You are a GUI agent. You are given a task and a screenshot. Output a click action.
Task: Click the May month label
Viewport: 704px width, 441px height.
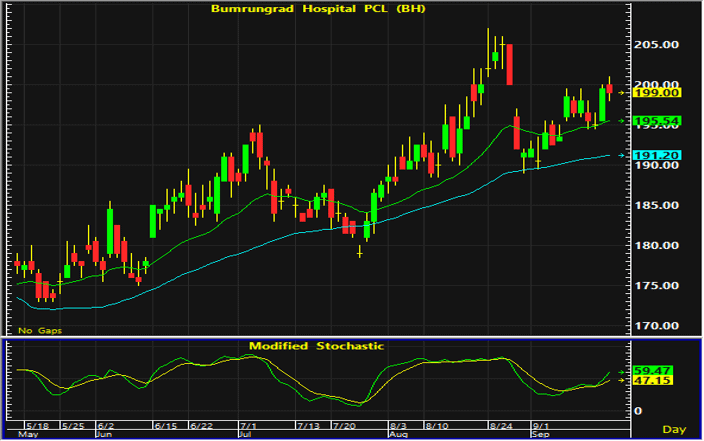click(28, 435)
